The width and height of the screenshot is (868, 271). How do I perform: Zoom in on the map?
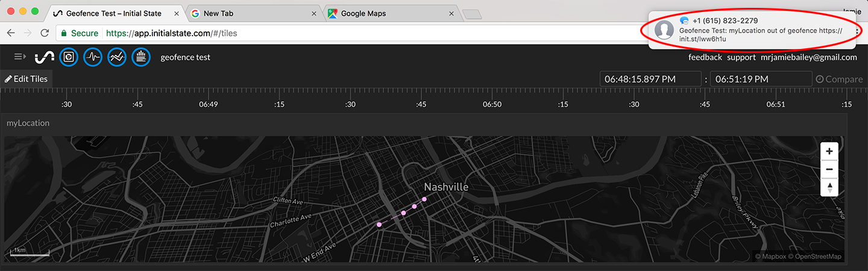click(x=829, y=151)
